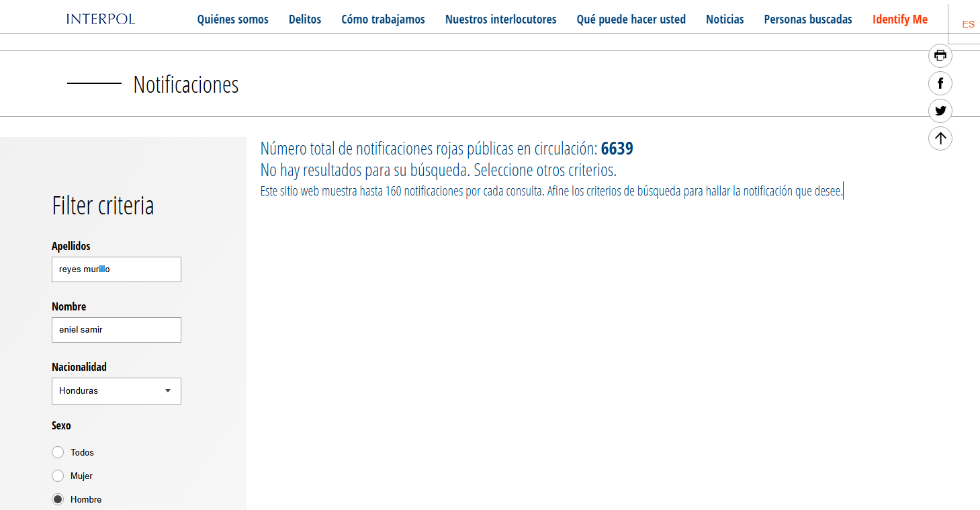980x510 pixels.
Task: Select the Hombre radio button
Action: click(x=58, y=499)
